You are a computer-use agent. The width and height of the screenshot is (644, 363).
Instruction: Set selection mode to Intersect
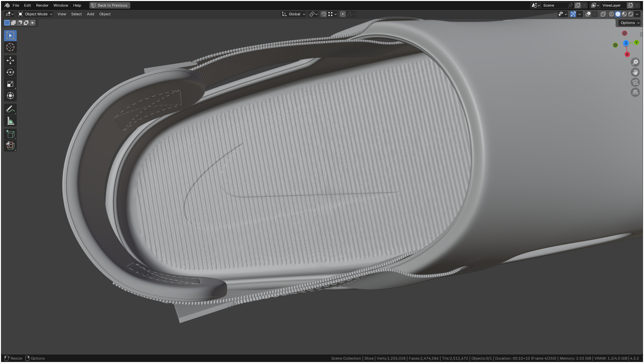(32, 23)
